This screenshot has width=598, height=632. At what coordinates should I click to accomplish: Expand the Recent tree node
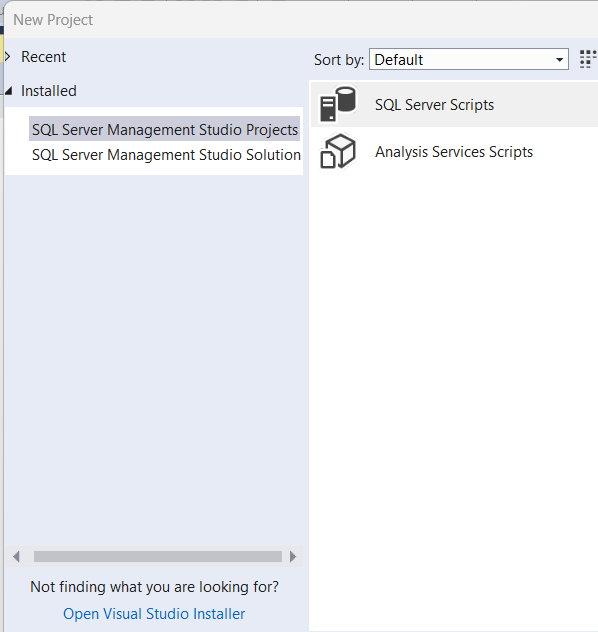[8, 56]
